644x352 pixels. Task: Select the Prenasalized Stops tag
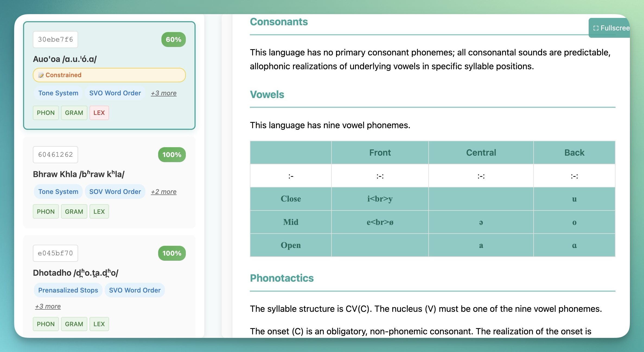(x=68, y=290)
